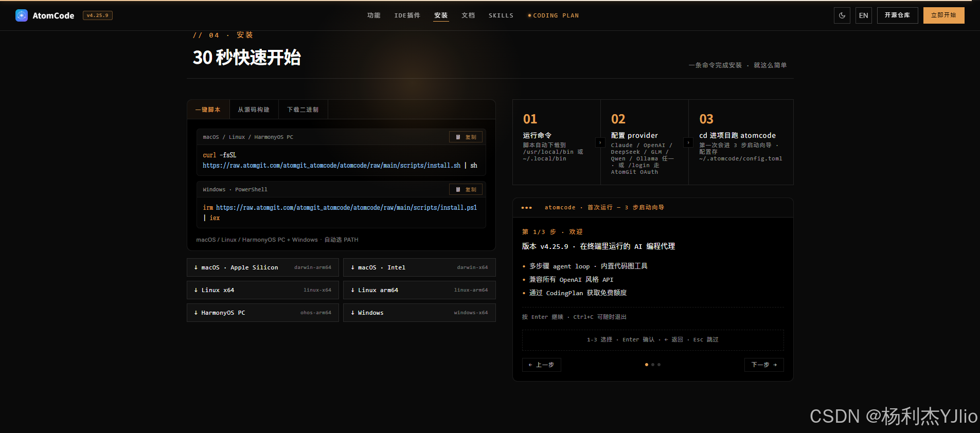Select the 一键脚本 tab

(208, 110)
